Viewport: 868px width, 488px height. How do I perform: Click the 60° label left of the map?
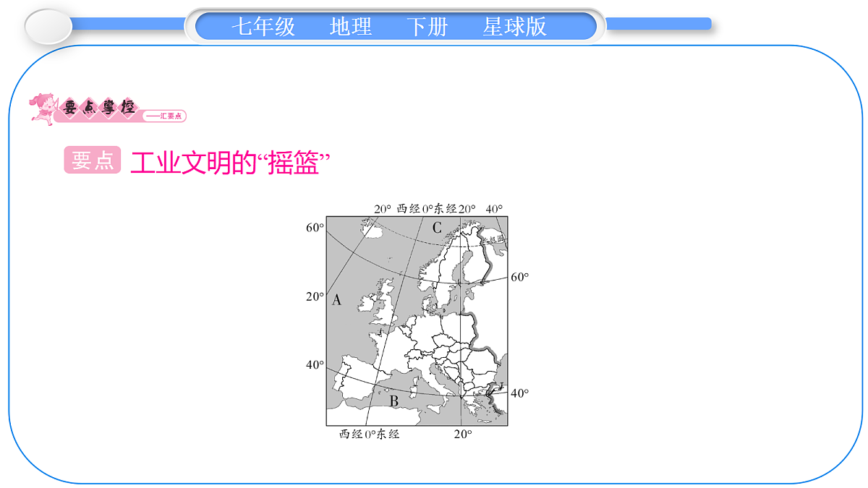click(x=315, y=227)
